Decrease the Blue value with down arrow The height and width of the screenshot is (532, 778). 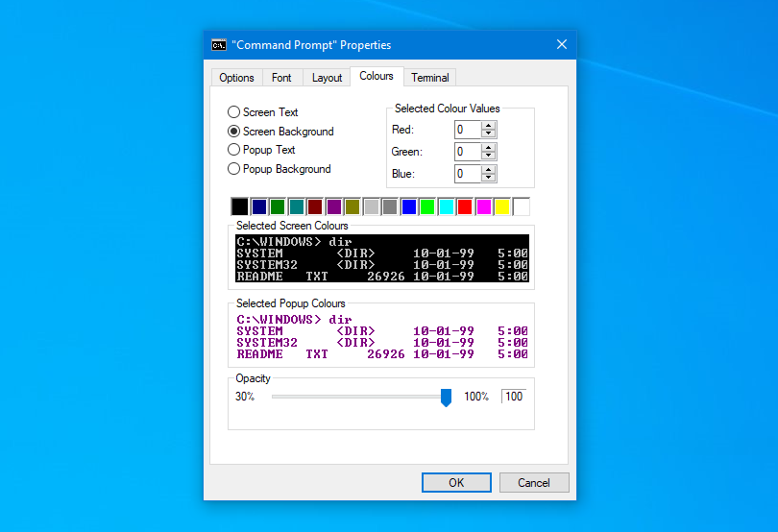[x=489, y=178]
